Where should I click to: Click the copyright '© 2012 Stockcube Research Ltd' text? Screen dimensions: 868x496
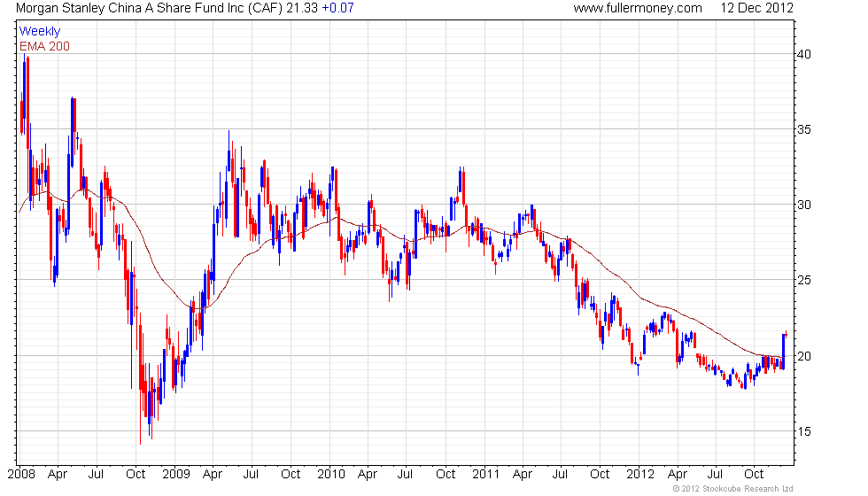[733, 489]
